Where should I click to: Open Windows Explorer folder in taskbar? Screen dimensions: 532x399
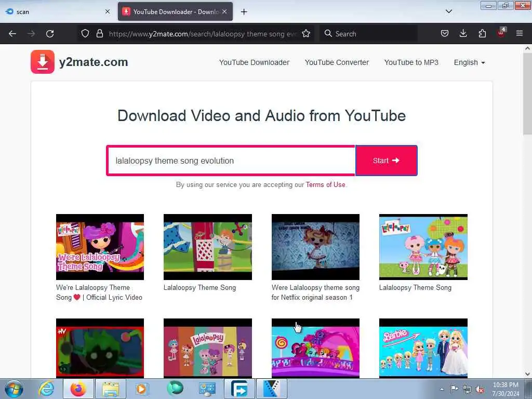(x=110, y=389)
